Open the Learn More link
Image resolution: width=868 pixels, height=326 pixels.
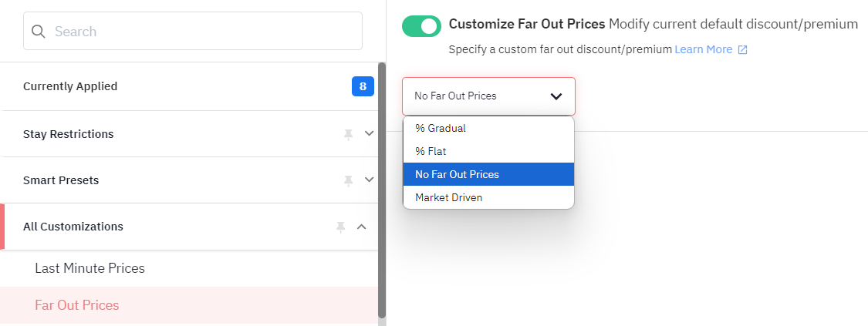point(703,50)
